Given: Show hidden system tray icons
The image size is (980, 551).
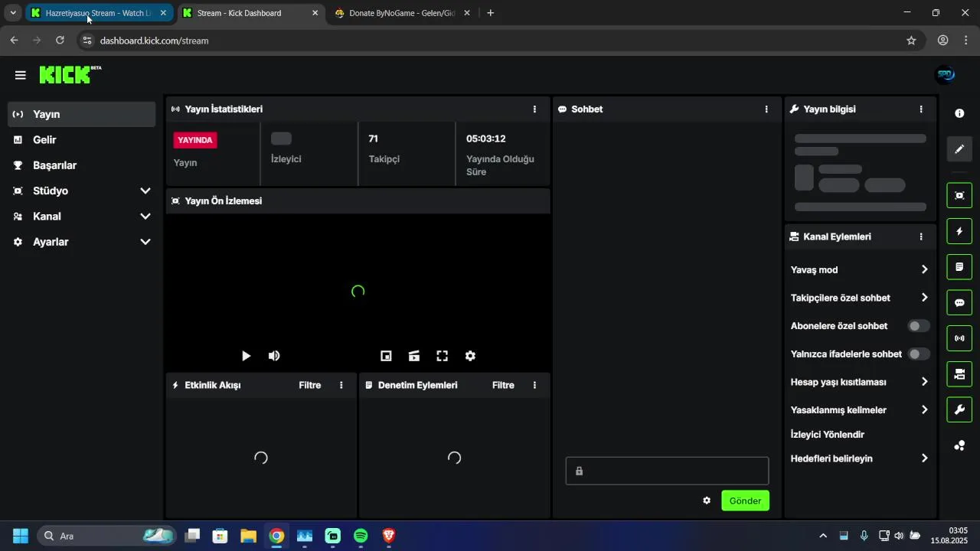Looking at the screenshot, I should click(823, 536).
